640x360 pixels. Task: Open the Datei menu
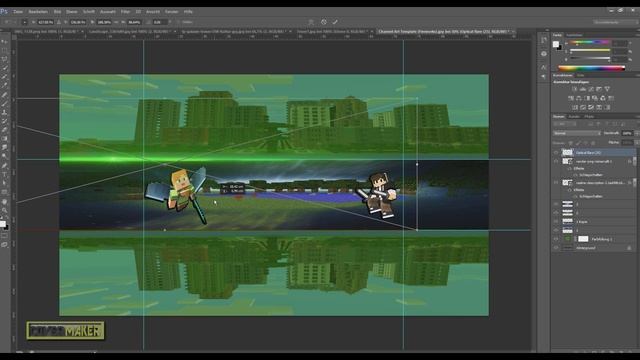tap(18, 11)
